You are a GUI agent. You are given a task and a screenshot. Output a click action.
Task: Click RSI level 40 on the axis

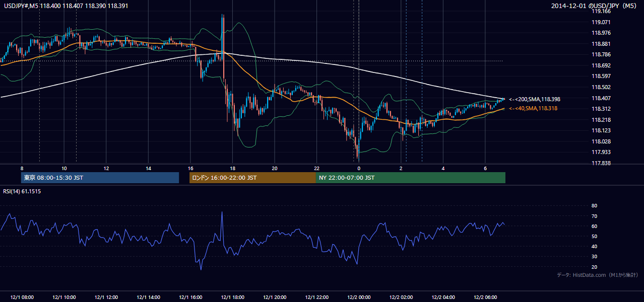[x=594, y=246]
